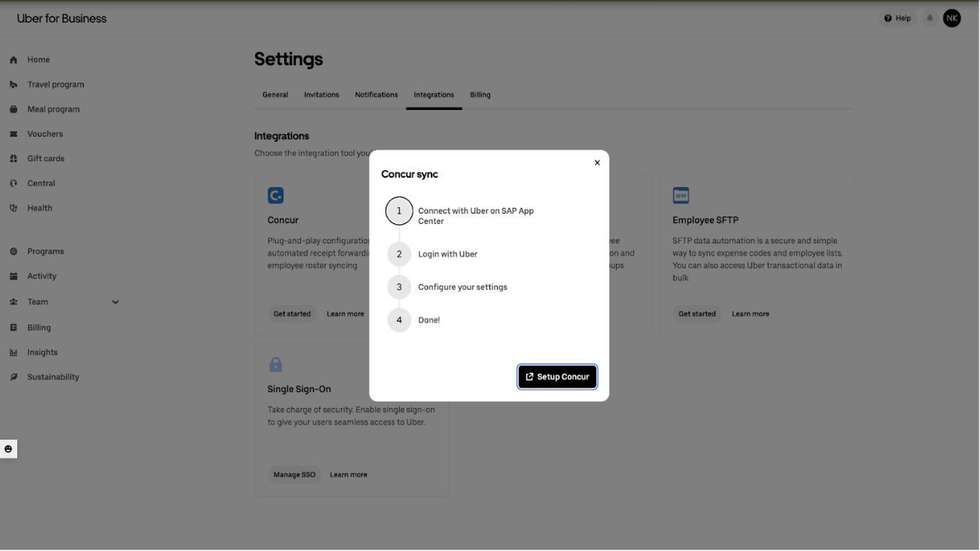Open the Help menu in the top bar
The width and height of the screenshot is (980, 551).
point(897,18)
